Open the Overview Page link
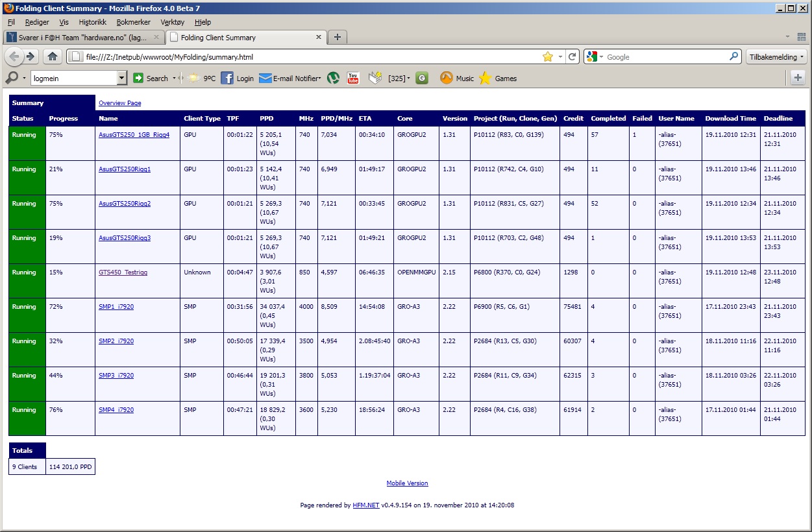 pyautogui.click(x=119, y=103)
